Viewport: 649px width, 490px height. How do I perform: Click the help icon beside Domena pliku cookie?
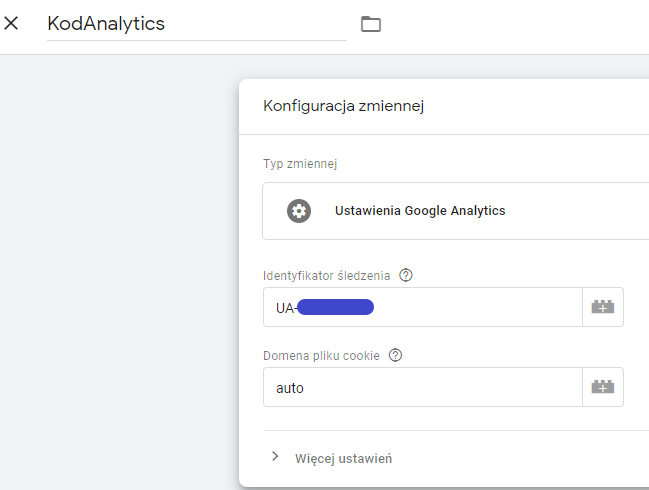click(395, 355)
